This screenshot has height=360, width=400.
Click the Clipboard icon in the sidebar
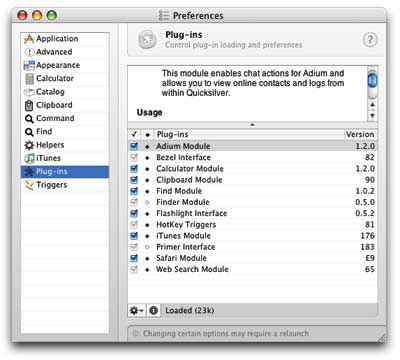coord(29,105)
